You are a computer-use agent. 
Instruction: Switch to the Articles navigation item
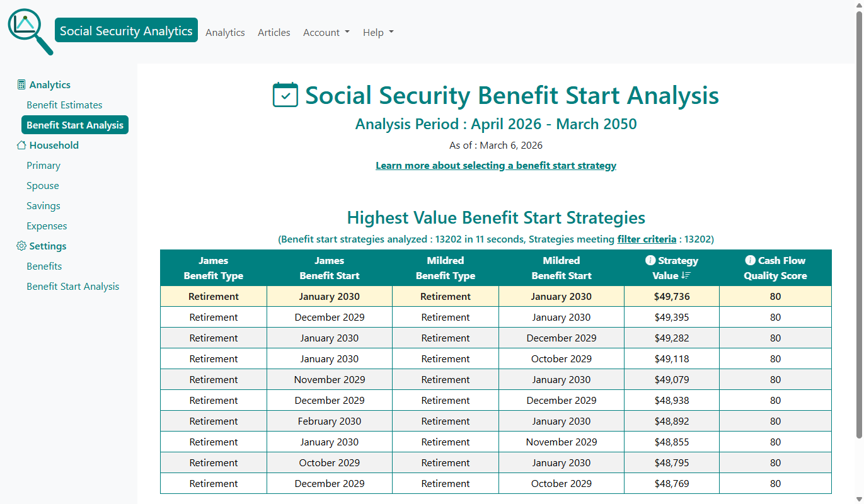pos(274,32)
